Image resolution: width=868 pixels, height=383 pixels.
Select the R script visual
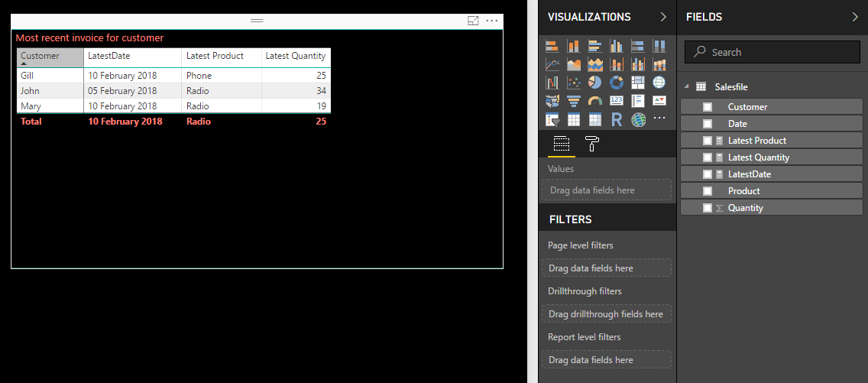[x=616, y=119]
